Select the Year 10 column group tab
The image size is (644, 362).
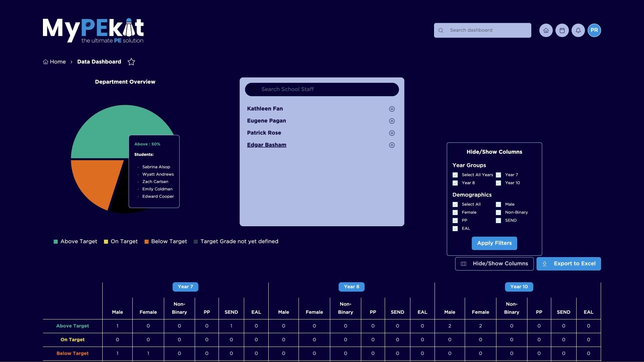[519, 287]
